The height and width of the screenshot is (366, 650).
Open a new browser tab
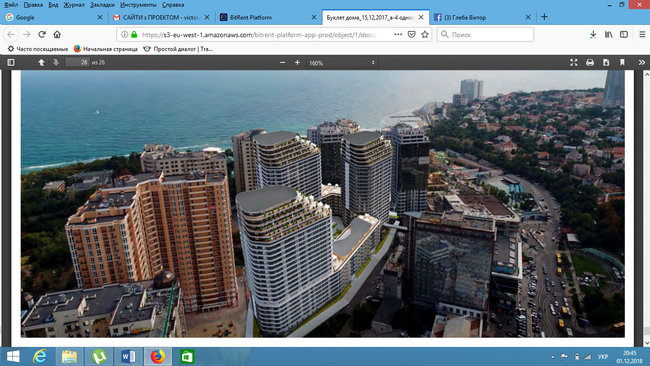(544, 17)
